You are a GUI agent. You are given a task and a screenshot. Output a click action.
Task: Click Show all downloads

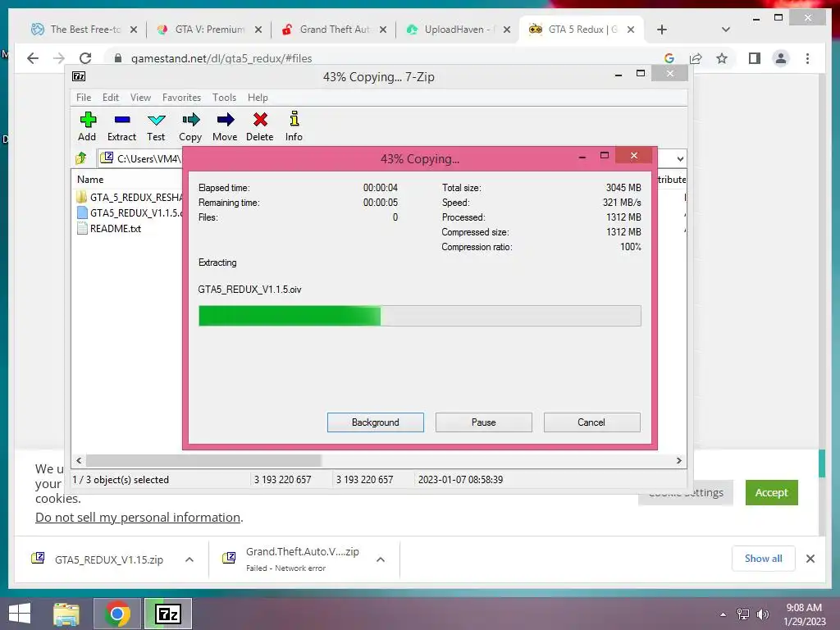click(764, 558)
